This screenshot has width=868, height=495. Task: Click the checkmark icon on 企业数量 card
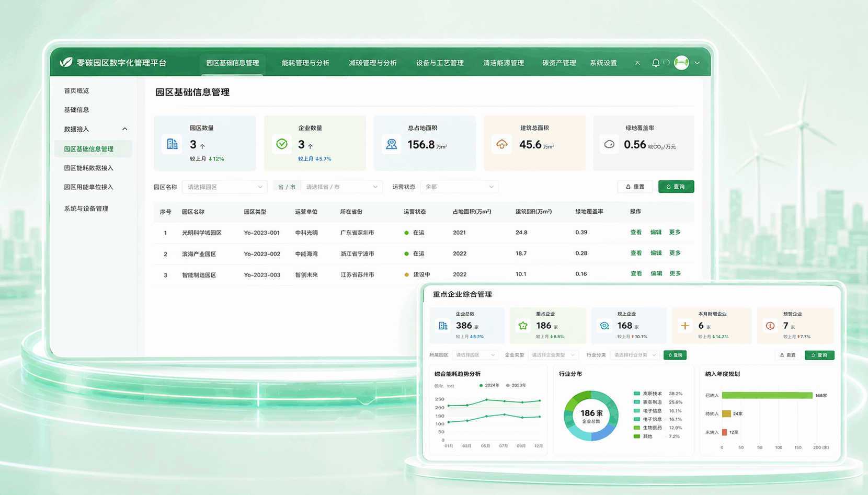point(282,144)
